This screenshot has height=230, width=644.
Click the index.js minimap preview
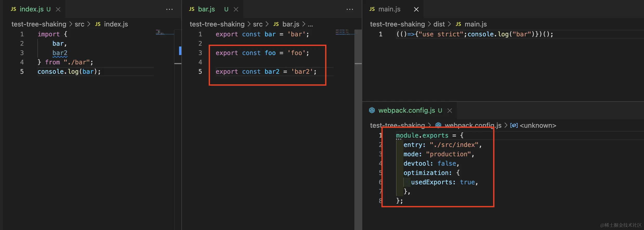pyautogui.click(x=165, y=32)
